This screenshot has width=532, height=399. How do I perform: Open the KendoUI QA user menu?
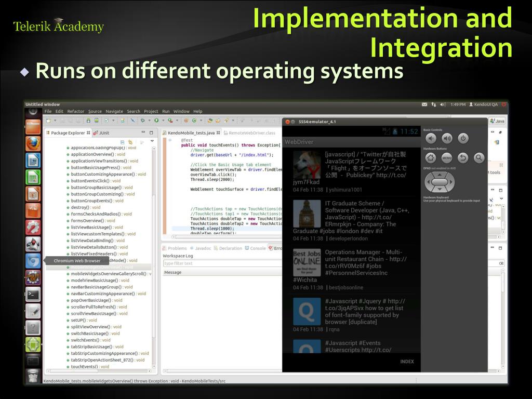pyautogui.click(x=483, y=104)
